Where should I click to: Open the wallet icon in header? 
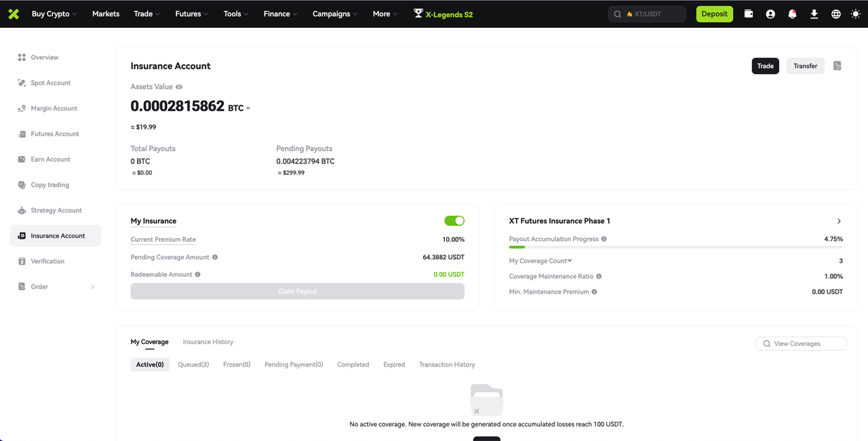click(749, 14)
